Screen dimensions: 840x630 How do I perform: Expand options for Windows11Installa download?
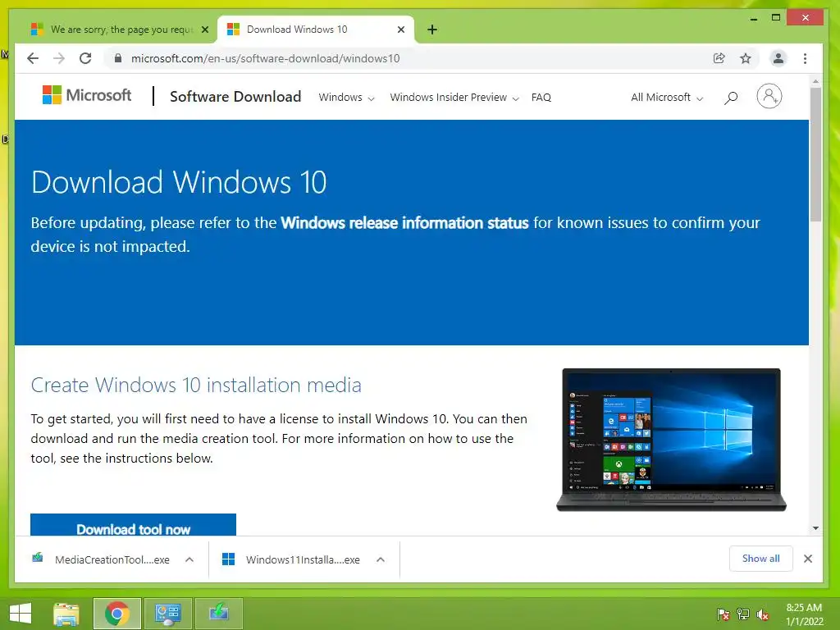click(381, 559)
